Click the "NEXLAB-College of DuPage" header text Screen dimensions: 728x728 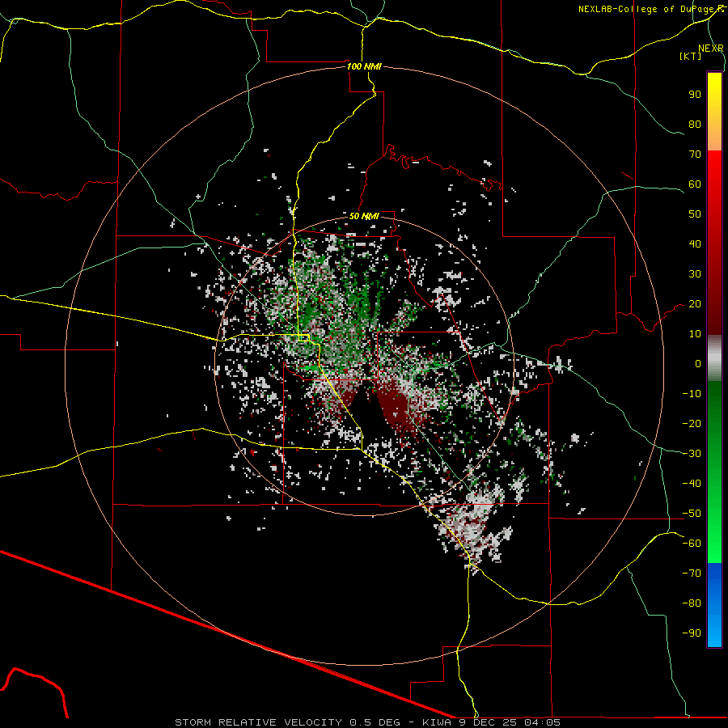[x=647, y=9]
